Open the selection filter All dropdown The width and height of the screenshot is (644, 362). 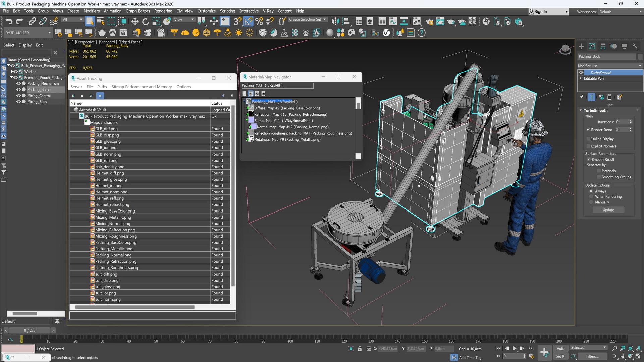[72, 20]
